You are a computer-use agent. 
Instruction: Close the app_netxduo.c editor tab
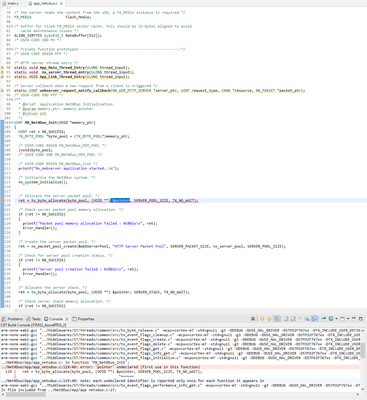[x=61, y=3]
